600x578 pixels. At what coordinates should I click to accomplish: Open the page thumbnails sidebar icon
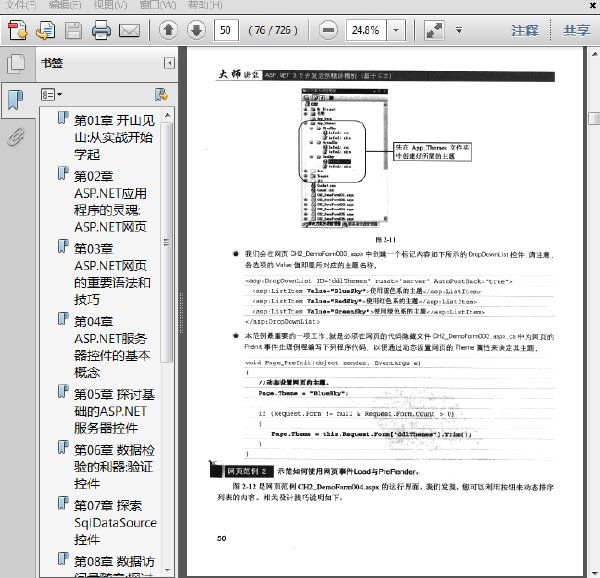point(16,64)
